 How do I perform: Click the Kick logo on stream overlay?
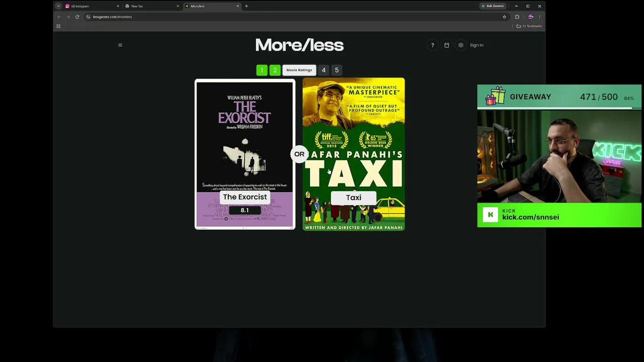[x=491, y=215]
